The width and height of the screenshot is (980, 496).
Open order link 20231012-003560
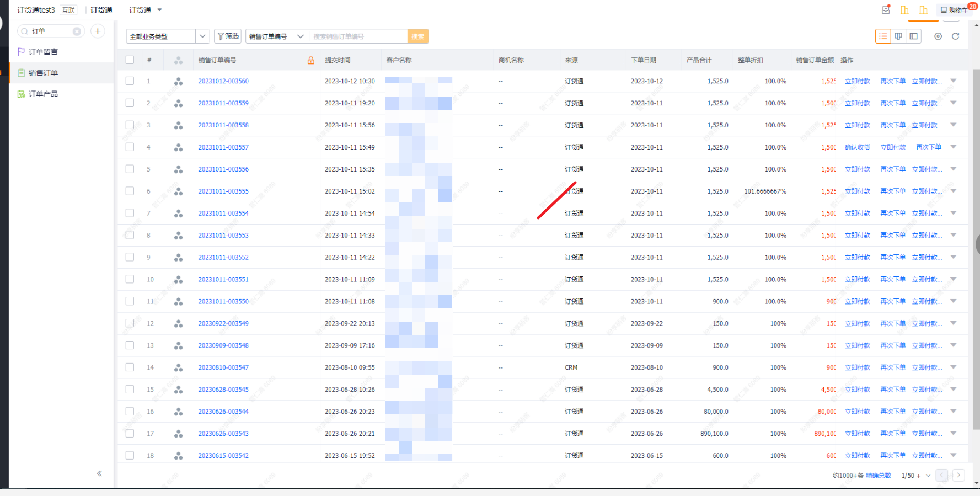click(223, 81)
